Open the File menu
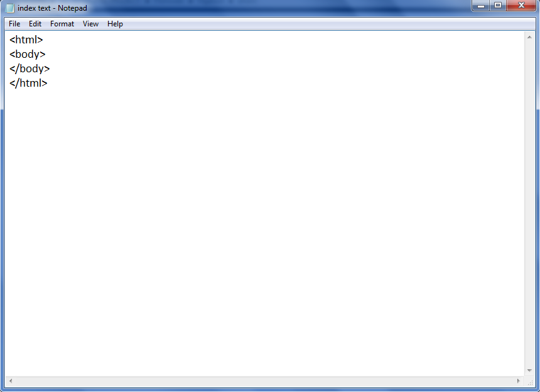Viewport: 540px width, 392px height. pyautogui.click(x=14, y=24)
